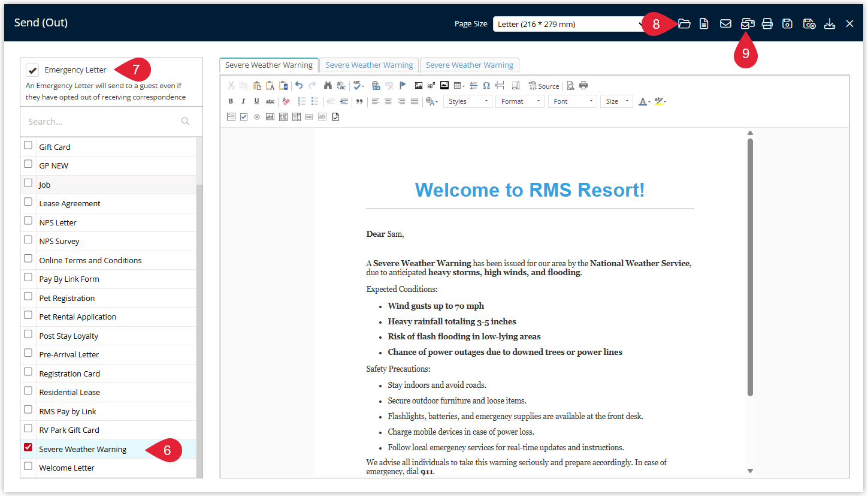Click the Remove Format eraser icon
Image resolution: width=868 pixels, height=497 pixels.
coord(286,101)
